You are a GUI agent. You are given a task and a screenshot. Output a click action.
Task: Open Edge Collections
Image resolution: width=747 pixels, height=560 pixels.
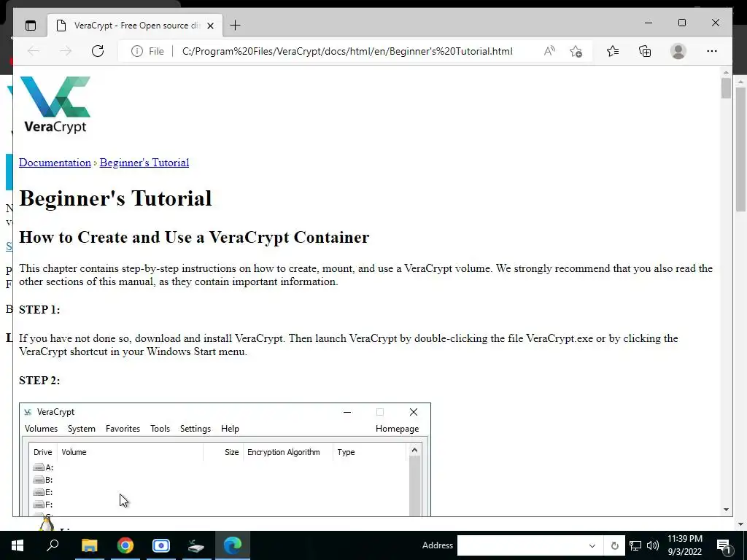tap(645, 51)
